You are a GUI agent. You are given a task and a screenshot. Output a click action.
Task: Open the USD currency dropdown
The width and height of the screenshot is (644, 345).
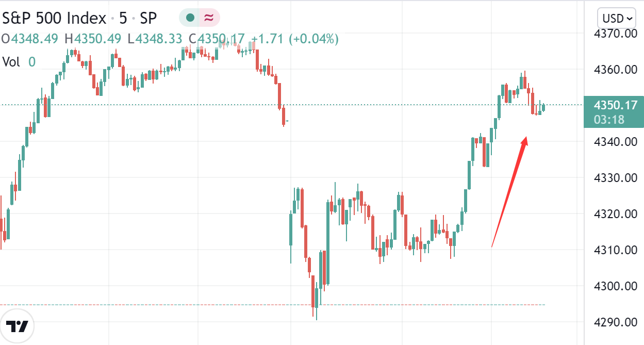[618, 19]
